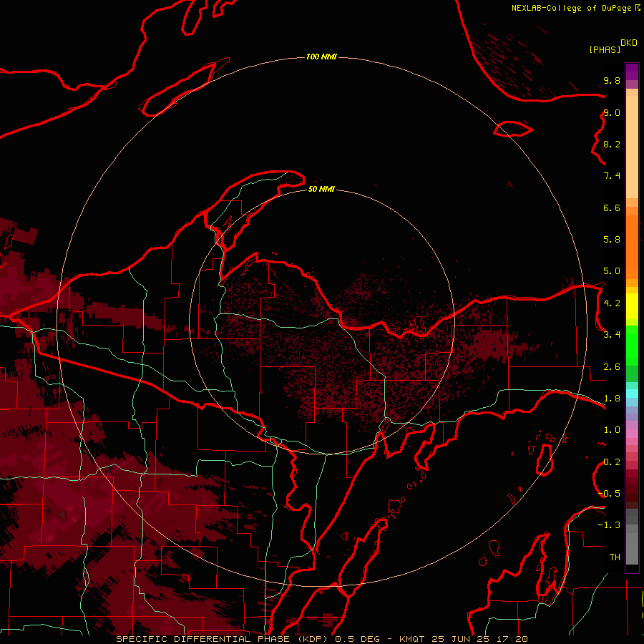This screenshot has width=644, height=644.
Task: Click the 6.6 scale value
Action: (612, 208)
